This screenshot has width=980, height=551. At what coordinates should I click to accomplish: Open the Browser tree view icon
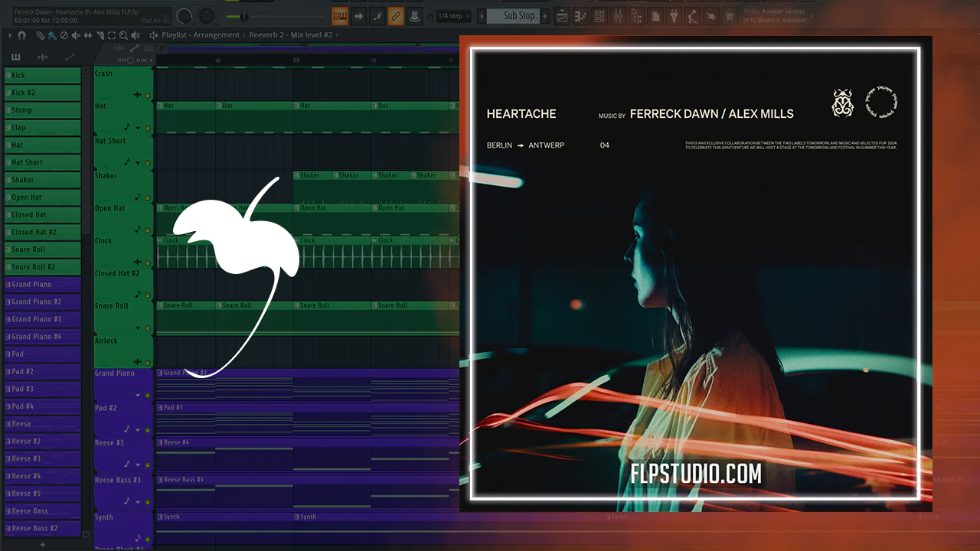pyautogui.click(x=637, y=15)
